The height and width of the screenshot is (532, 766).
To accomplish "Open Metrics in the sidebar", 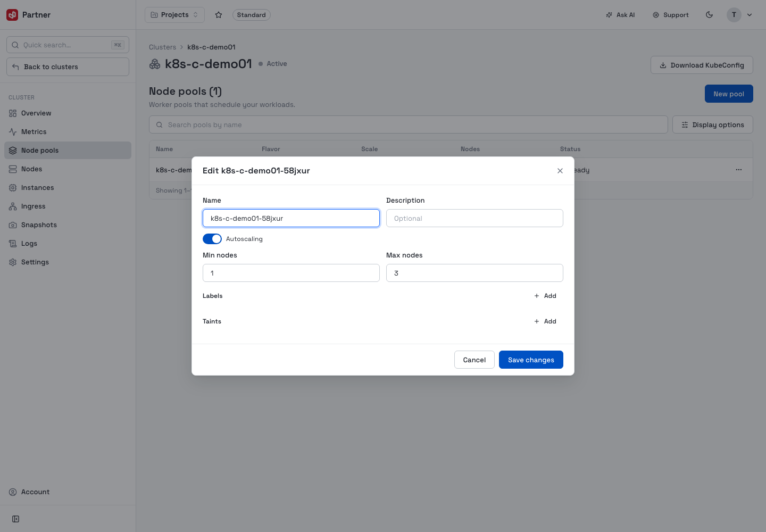I will (x=68, y=132).
